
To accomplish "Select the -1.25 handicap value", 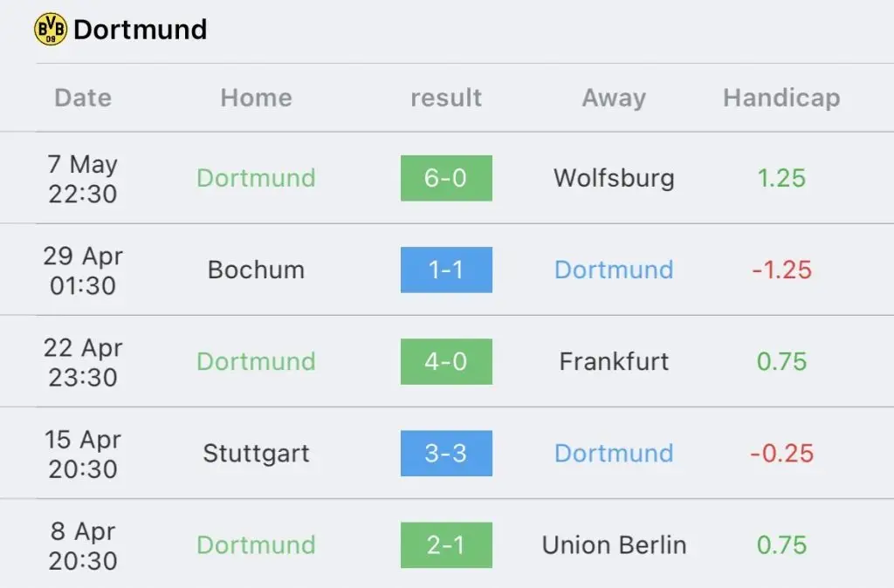I will click(781, 270).
